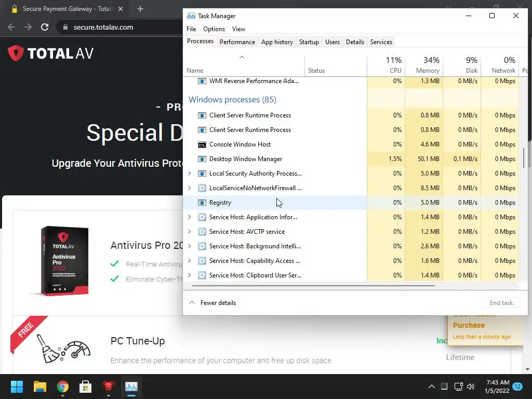The image size is (532, 399).
Task: Click the Console Window Host icon
Action: 202,144
